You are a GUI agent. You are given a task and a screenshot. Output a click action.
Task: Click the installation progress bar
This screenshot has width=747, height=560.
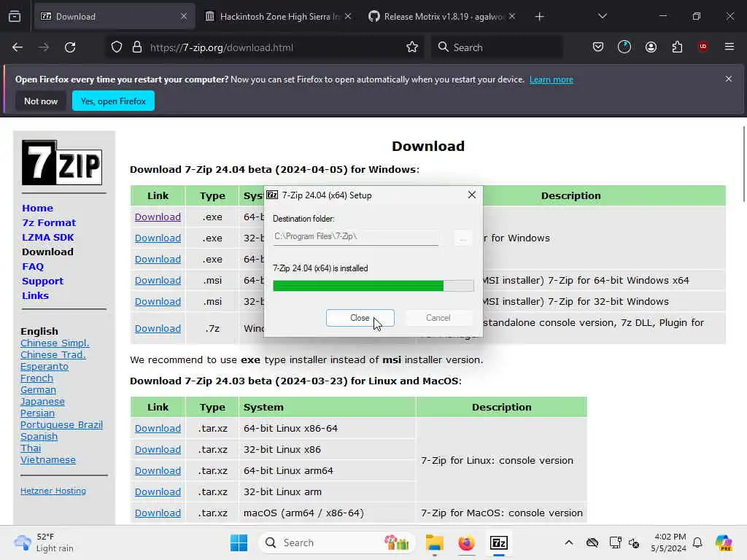point(373,285)
